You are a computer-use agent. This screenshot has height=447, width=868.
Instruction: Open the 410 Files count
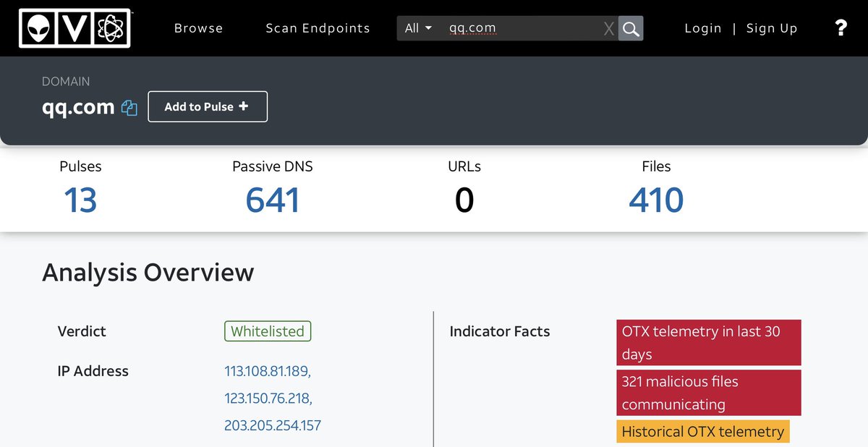tap(655, 200)
